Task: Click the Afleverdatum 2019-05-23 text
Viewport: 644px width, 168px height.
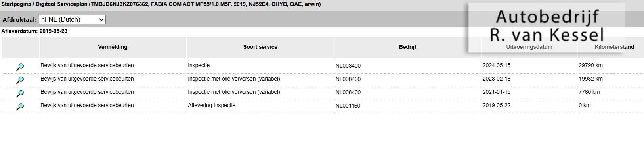Action: click(x=34, y=31)
